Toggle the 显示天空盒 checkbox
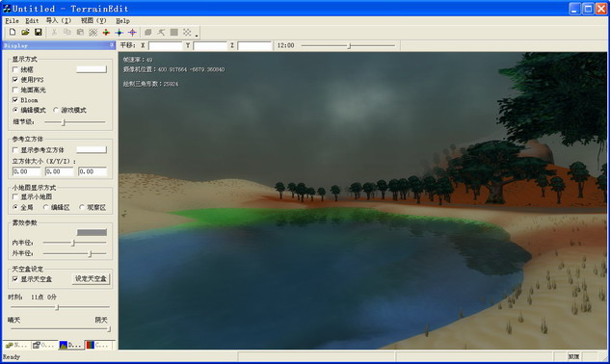610x364 pixels. point(15,279)
